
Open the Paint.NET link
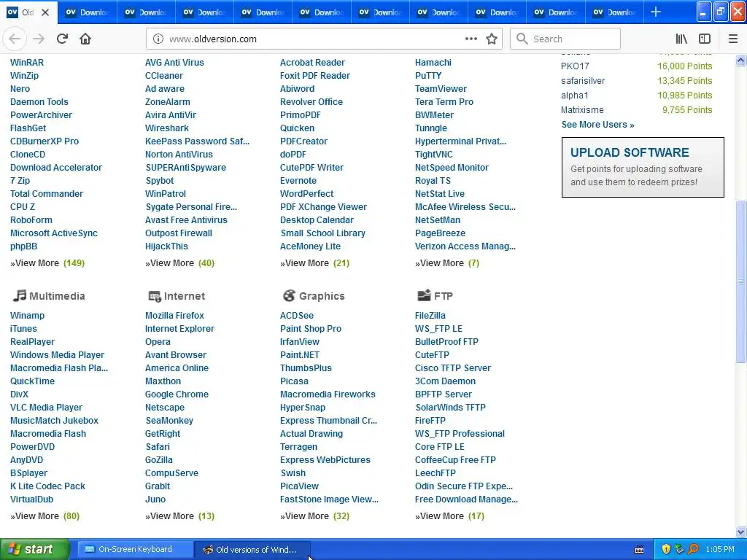click(x=300, y=355)
